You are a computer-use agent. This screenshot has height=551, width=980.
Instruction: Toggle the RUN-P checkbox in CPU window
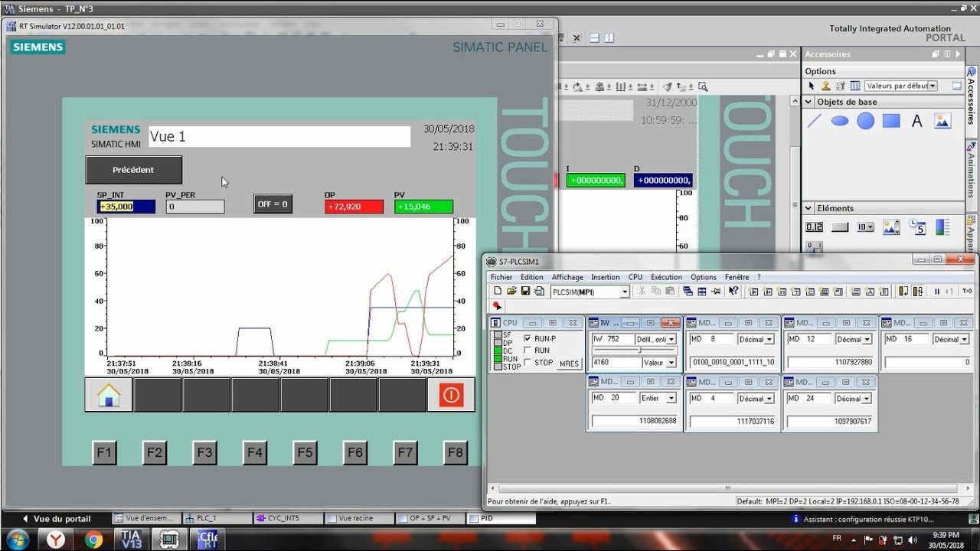[528, 338]
